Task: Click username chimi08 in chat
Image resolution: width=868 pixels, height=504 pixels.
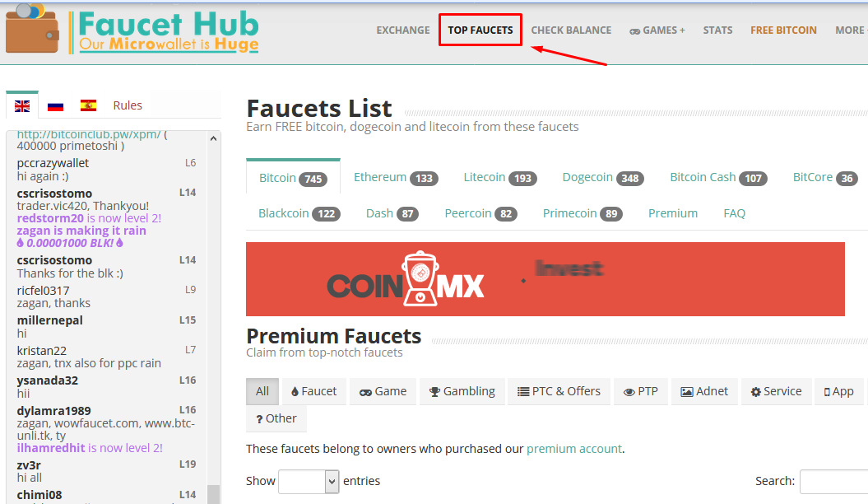Action: coord(39,495)
